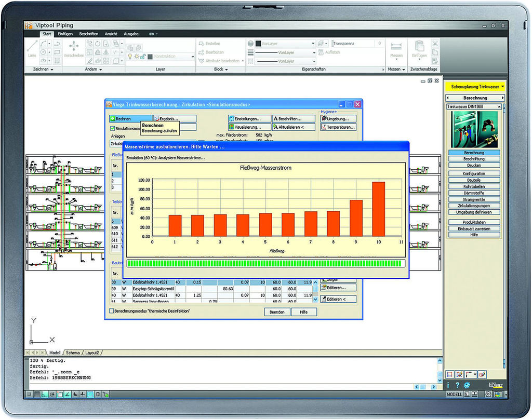Click the blue question mark help icon

point(457,385)
